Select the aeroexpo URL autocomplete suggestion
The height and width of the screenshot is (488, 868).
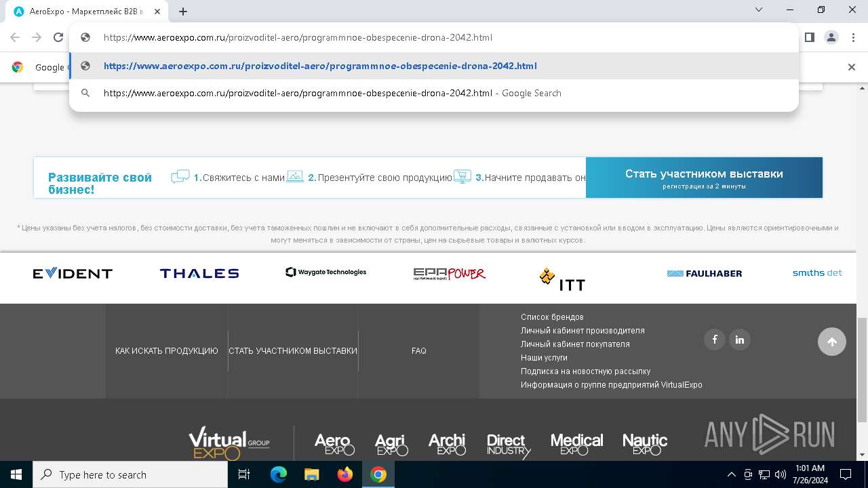[x=434, y=66]
